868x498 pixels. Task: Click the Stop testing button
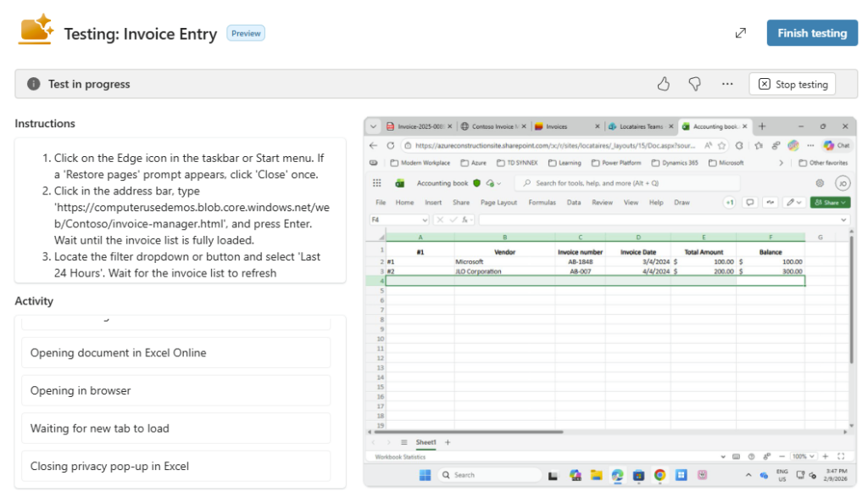[x=792, y=84]
